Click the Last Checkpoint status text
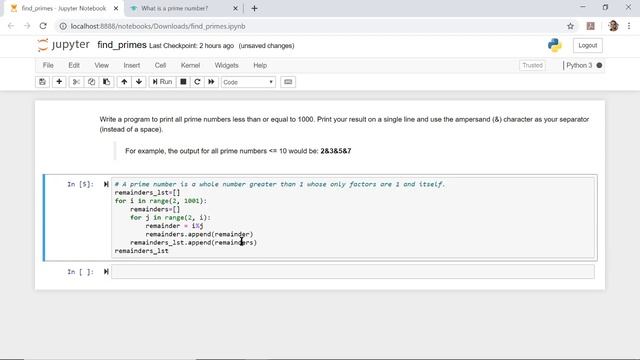 pos(191,46)
